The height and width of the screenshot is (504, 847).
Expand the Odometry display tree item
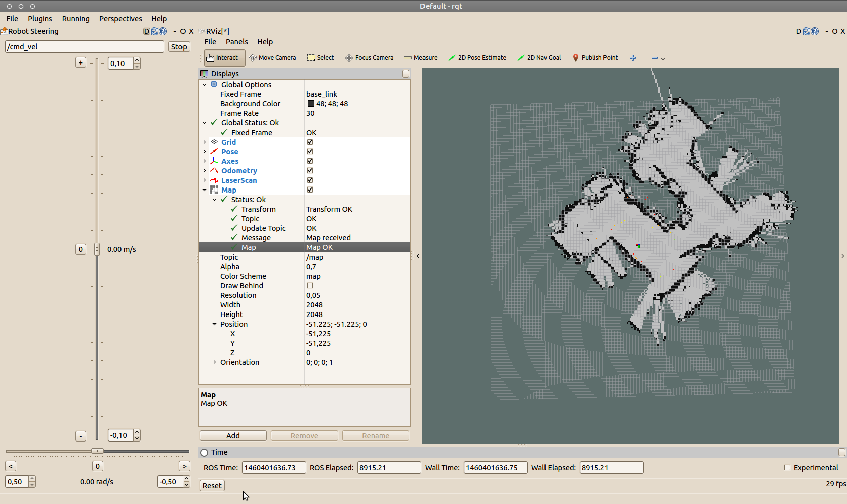[x=205, y=171]
